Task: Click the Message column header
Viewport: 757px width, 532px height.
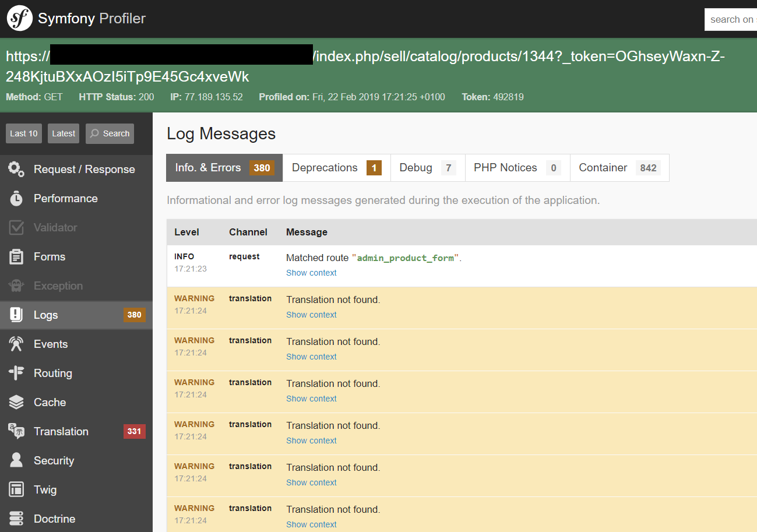Action: coord(307,232)
